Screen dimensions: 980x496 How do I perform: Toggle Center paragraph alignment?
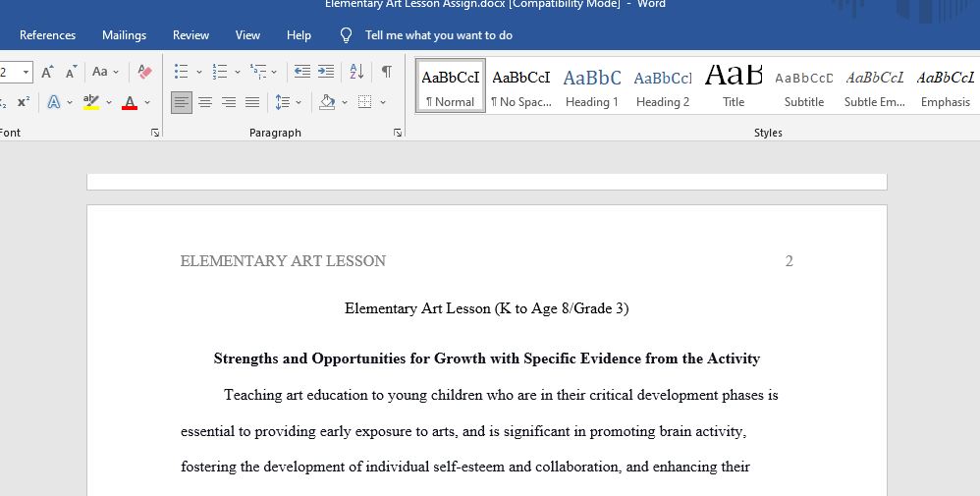[205, 102]
